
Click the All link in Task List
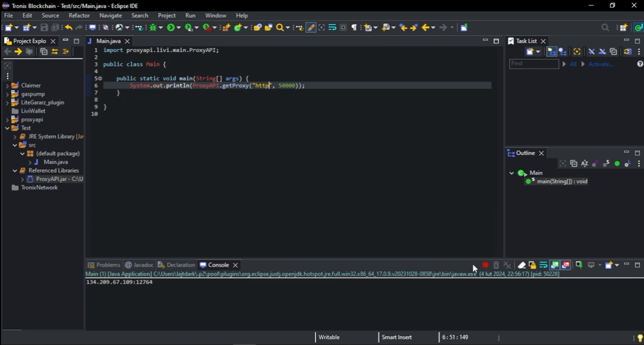(x=573, y=64)
